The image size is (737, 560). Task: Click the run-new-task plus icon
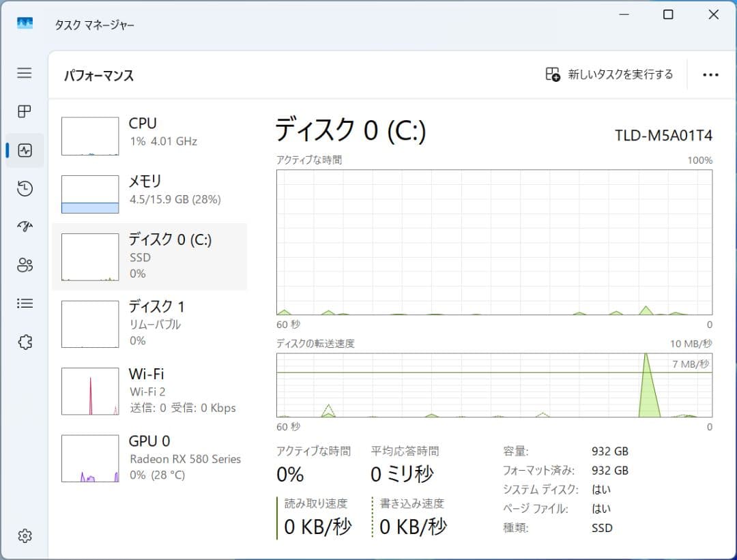click(553, 74)
